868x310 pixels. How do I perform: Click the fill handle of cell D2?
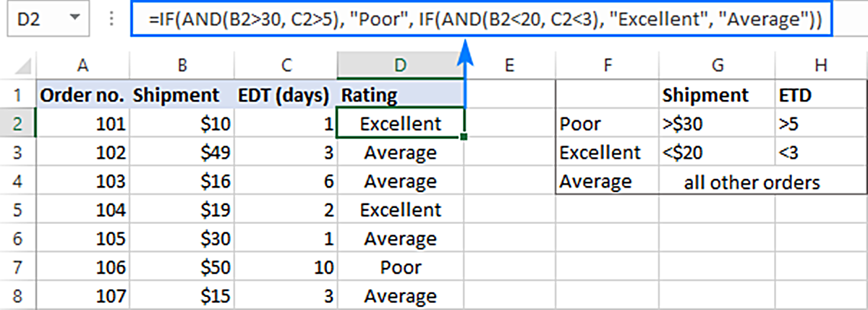tap(463, 137)
